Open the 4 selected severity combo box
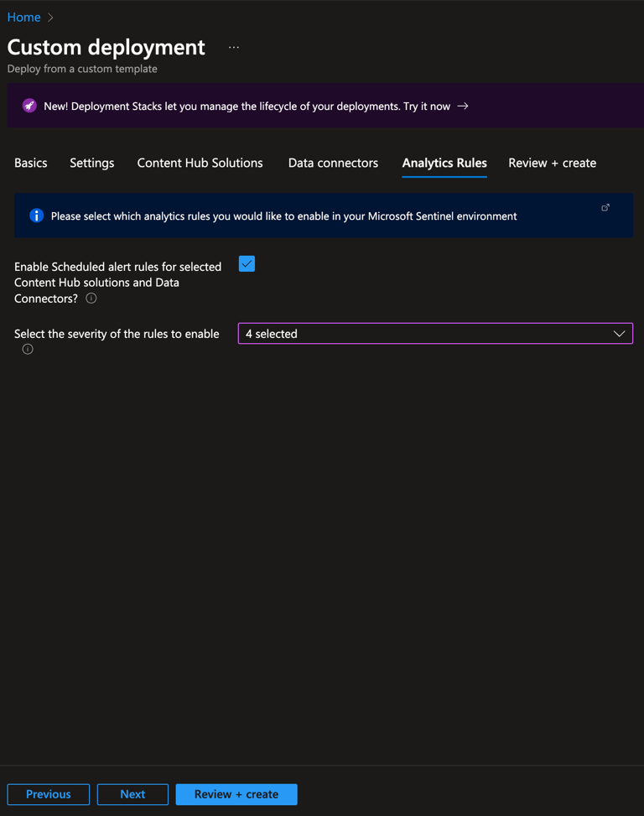This screenshot has height=816, width=644. (x=435, y=334)
